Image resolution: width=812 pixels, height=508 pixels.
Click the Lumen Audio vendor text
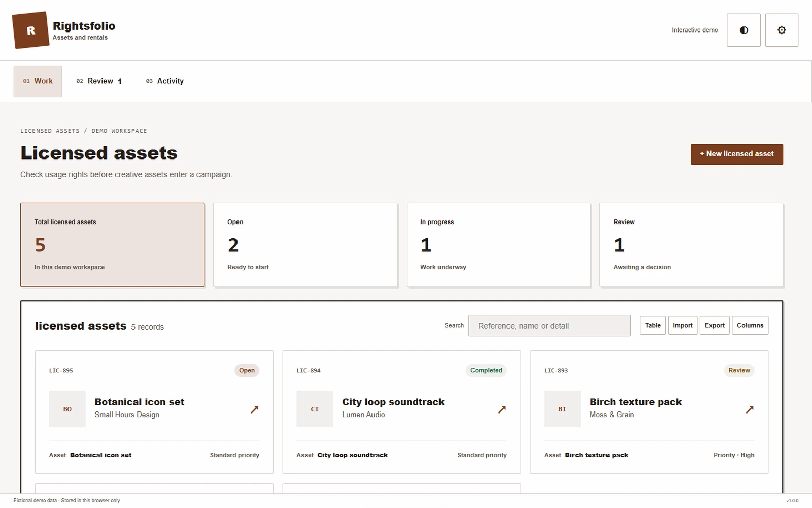coord(363,415)
